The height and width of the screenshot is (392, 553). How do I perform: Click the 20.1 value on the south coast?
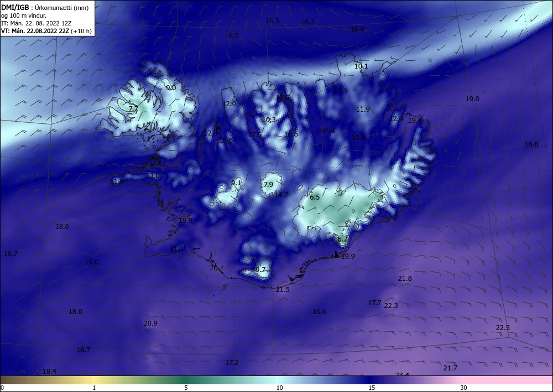pos(217,268)
